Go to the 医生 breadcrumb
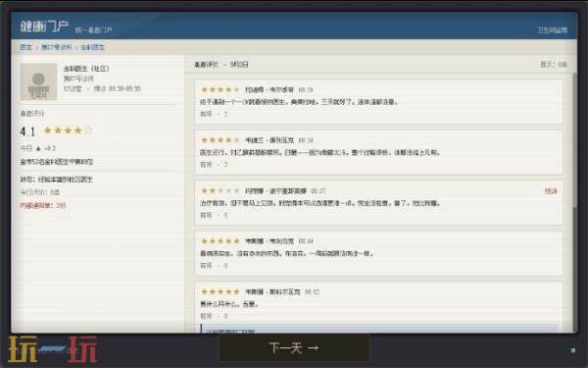Image resolution: width=588 pixels, height=368 pixels. 25,47
